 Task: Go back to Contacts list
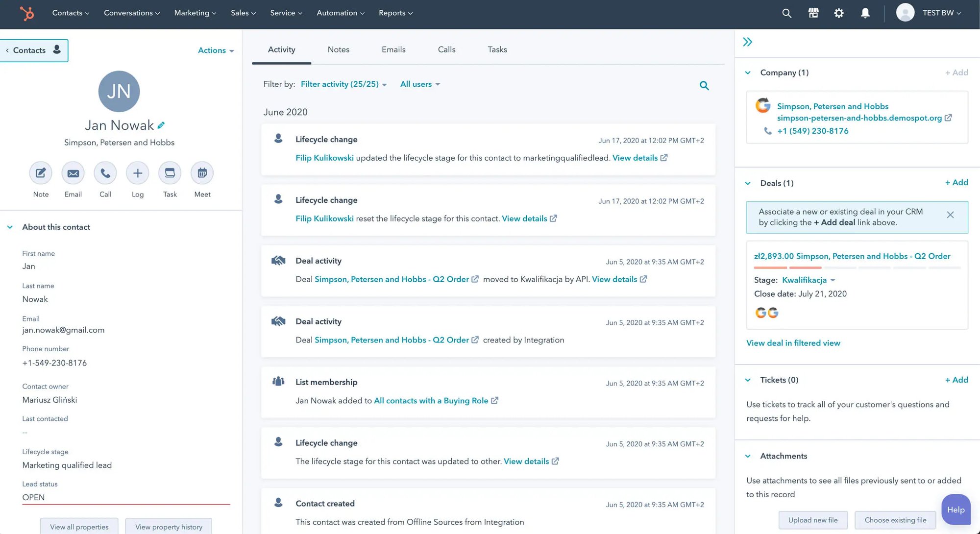click(x=33, y=50)
